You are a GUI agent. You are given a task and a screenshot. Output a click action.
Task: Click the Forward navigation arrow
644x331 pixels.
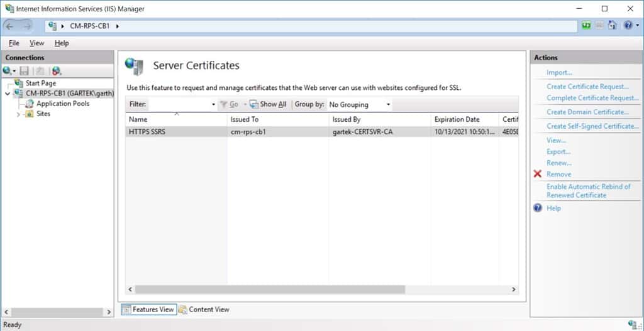(x=26, y=26)
